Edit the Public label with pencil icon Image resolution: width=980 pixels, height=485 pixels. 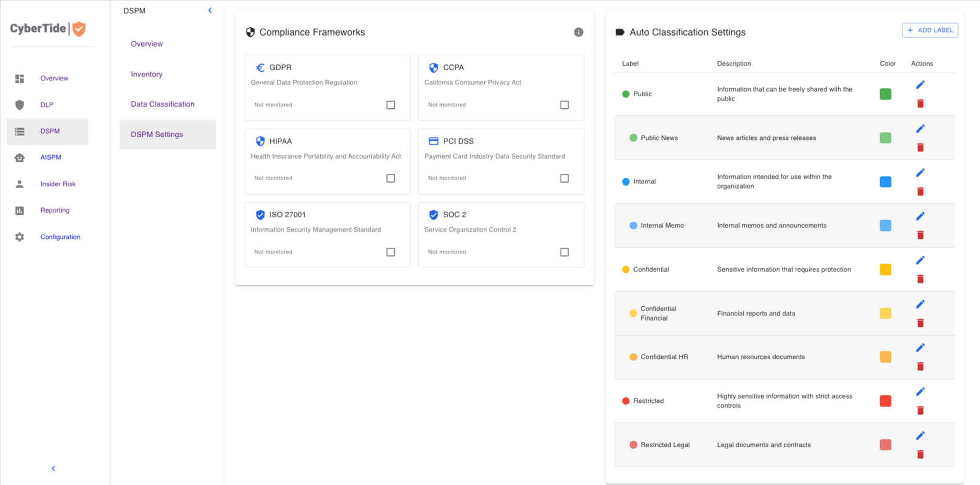point(920,85)
